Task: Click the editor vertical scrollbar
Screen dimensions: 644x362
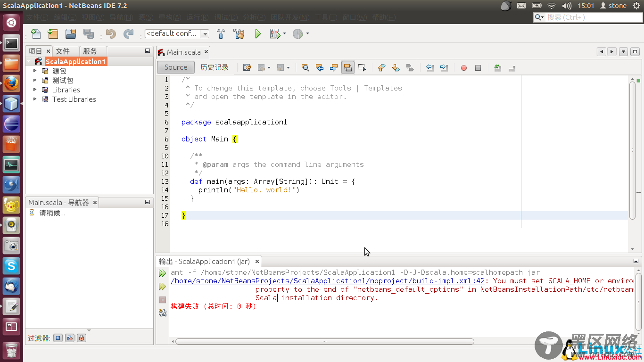Action: point(632,150)
